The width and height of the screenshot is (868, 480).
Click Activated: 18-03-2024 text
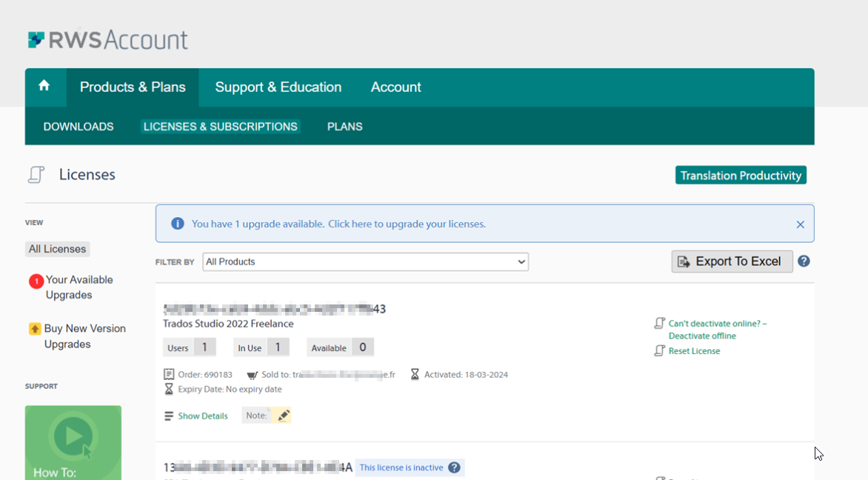point(466,375)
